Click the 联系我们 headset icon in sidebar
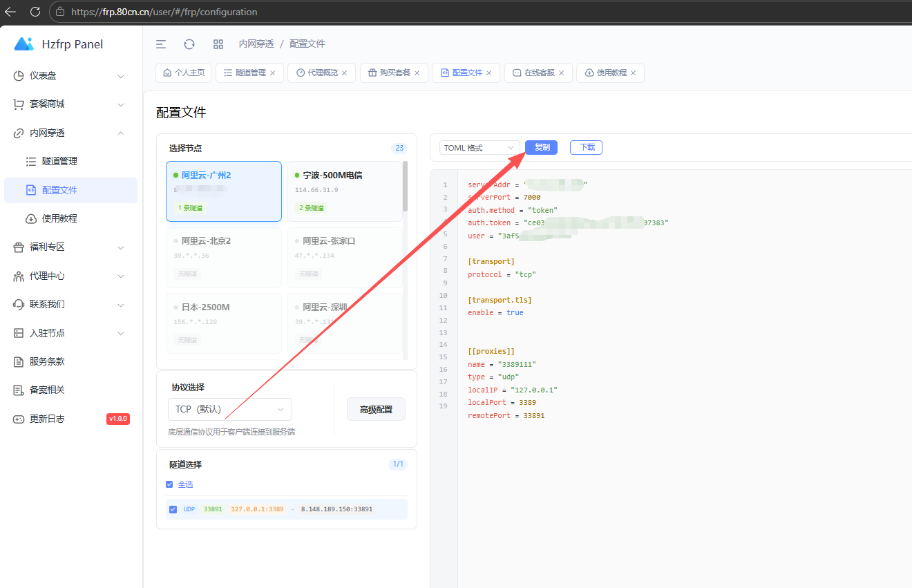The height and width of the screenshot is (588, 912). click(x=19, y=305)
